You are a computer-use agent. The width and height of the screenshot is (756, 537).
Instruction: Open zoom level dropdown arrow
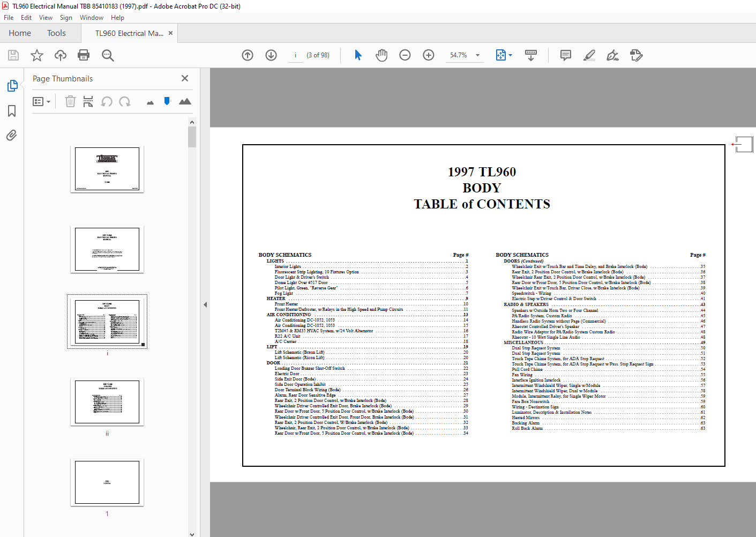(477, 55)
